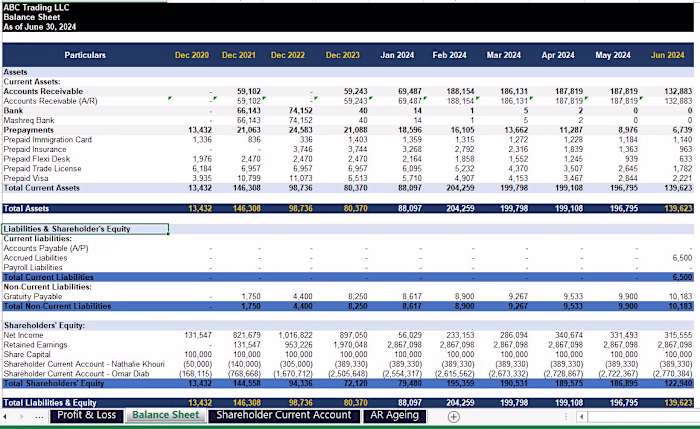700x429 pixels.
Task: Select 'Accrued Liabilities' row label
Action: point(35,258)
